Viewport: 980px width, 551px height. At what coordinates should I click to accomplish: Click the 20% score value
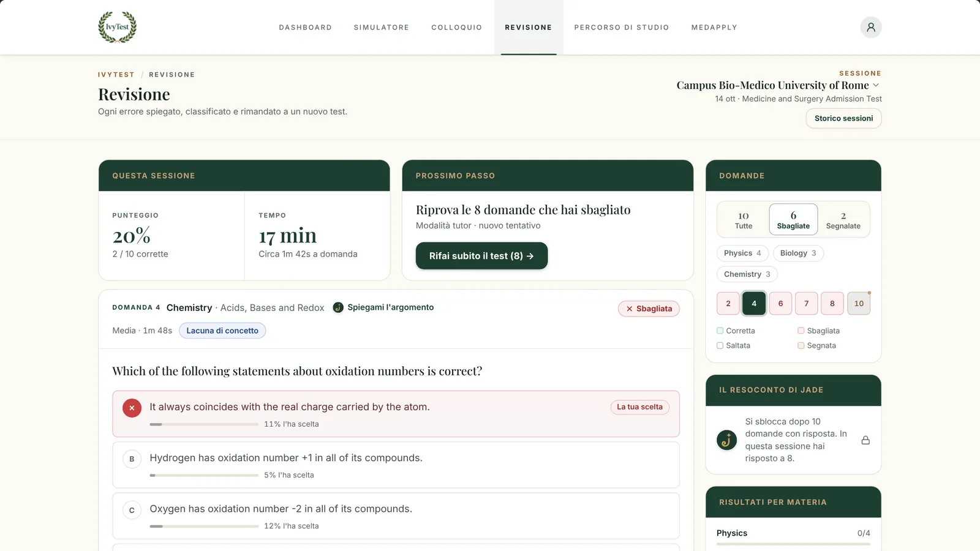coord(131,236)
